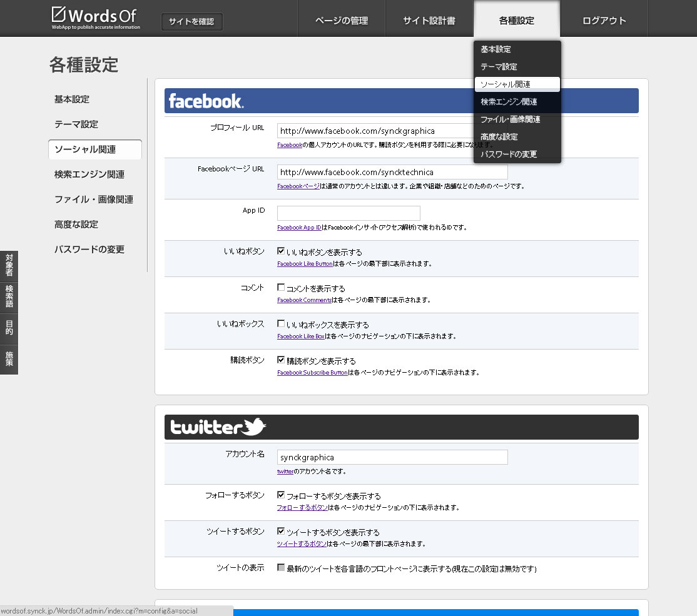This screenshot has width=697, height=616.
Task: Click the twitter logo banner
Action: 402,427
